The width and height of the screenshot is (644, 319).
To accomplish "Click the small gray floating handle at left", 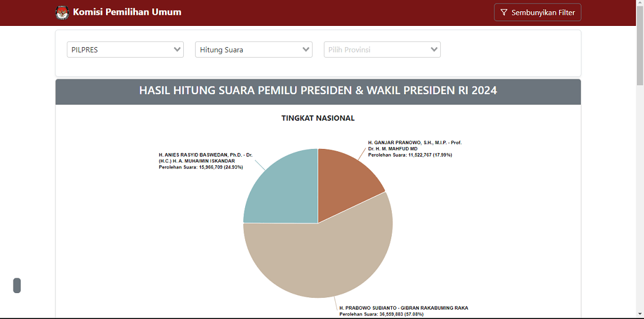I will [x=17, y=285].
